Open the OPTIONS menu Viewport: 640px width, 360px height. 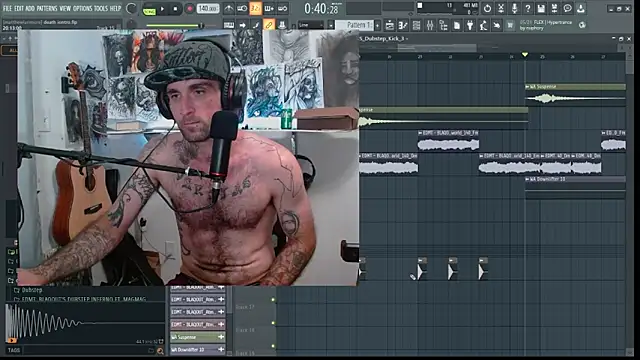(83, 8)
